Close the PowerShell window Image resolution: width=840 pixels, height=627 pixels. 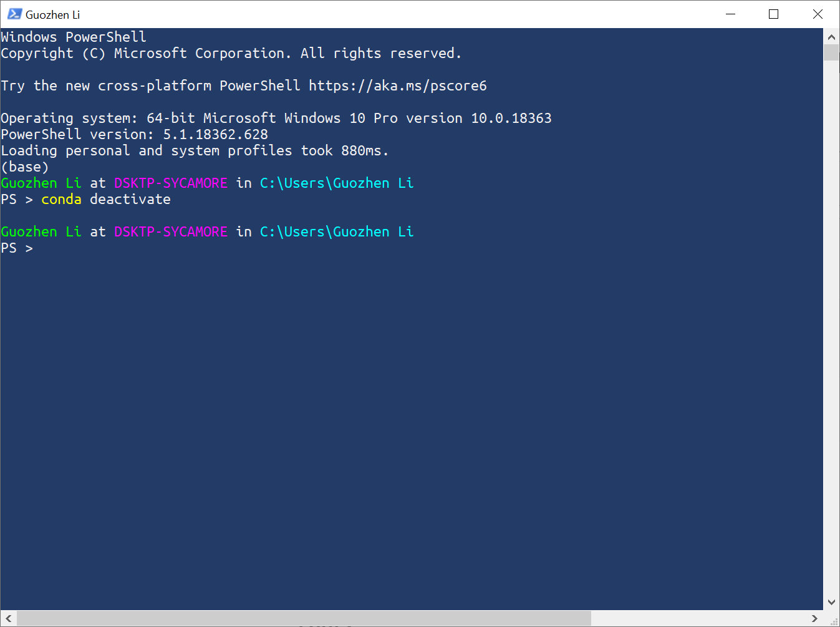(x=818, y=14)
